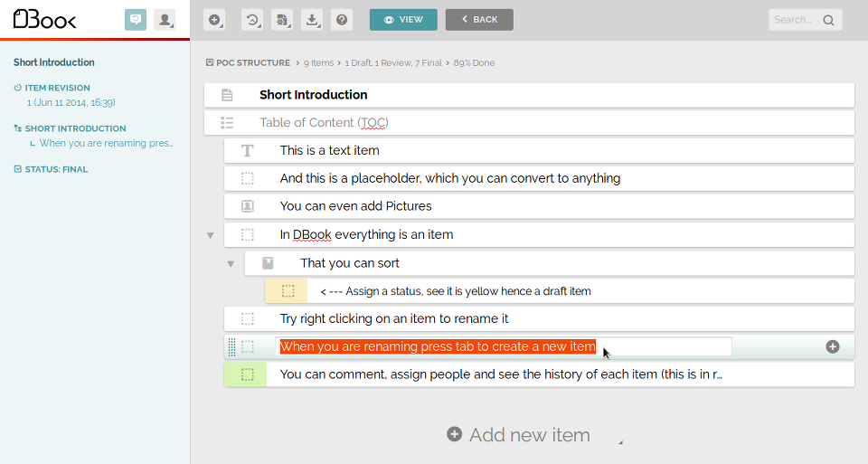Click '1 Draft, 1 Review, 7 Final' breadcrumb
Screen dimensions: 868x464
(393, 62)
